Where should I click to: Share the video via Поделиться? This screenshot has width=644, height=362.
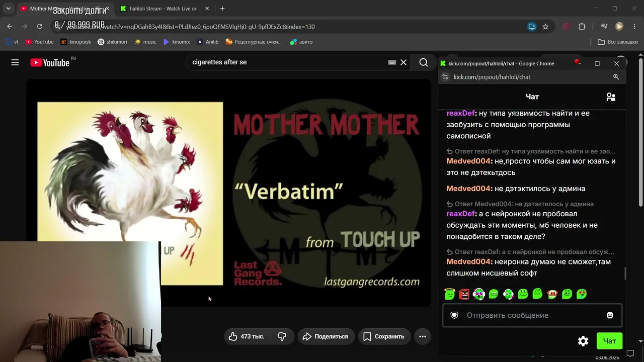coord(326,336)
